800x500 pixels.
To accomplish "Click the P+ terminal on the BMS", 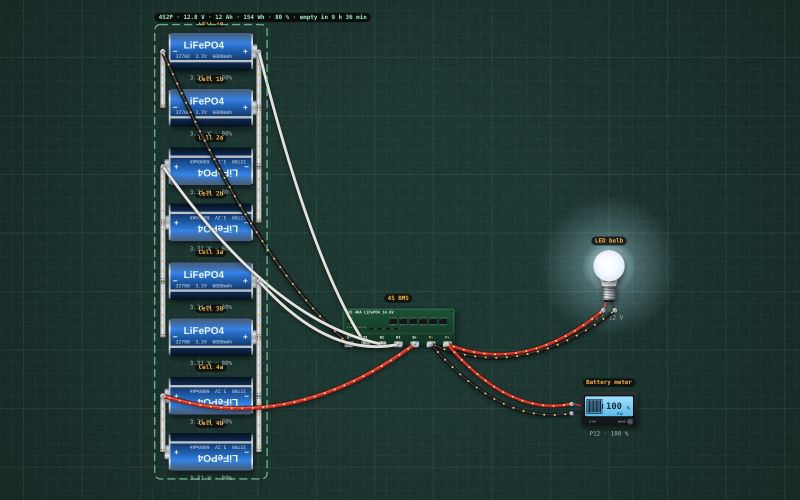I will [447, 344].
